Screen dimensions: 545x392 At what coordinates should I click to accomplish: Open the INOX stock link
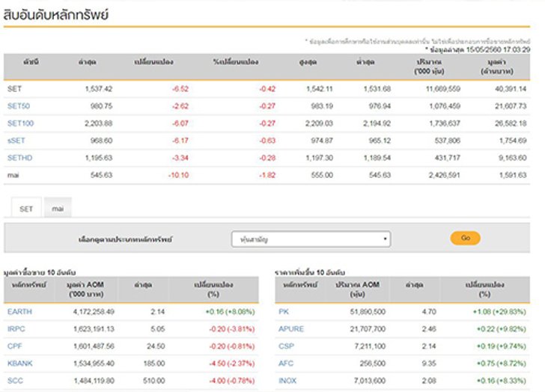tap(287, 381)
